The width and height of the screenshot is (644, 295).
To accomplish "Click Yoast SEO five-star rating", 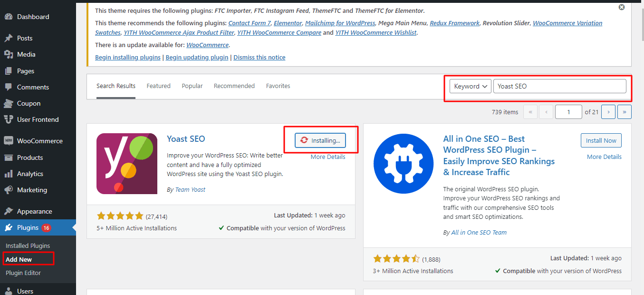I will [x=120, y=216].
